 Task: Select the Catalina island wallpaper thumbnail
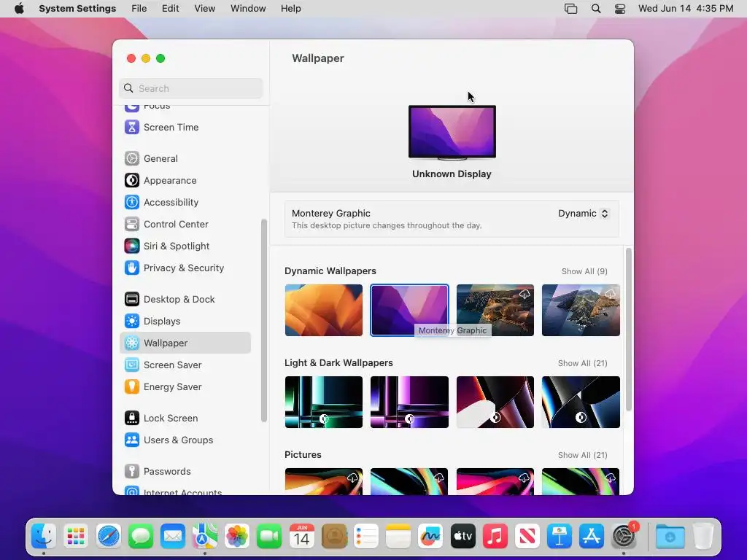[581, 310]
